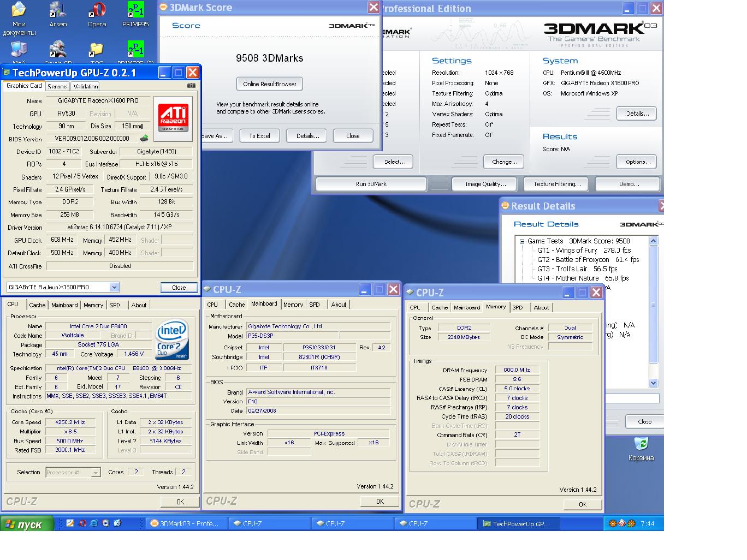Click Image Quality button in 3DMark03
The width and height of the screenshot is (747, 560).
coord(485,184)
